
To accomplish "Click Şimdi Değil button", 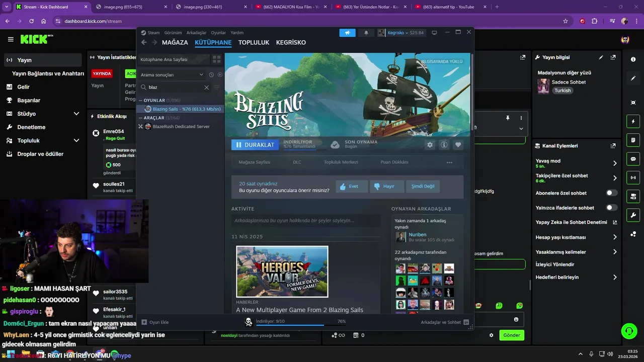I will (x=423, y=186).
